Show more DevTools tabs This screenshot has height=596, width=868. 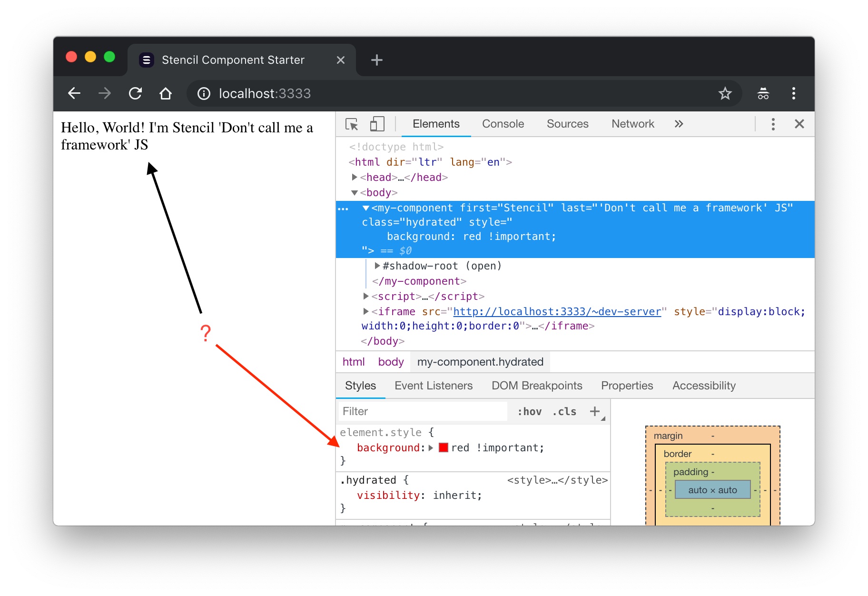(x=679, y=124)
